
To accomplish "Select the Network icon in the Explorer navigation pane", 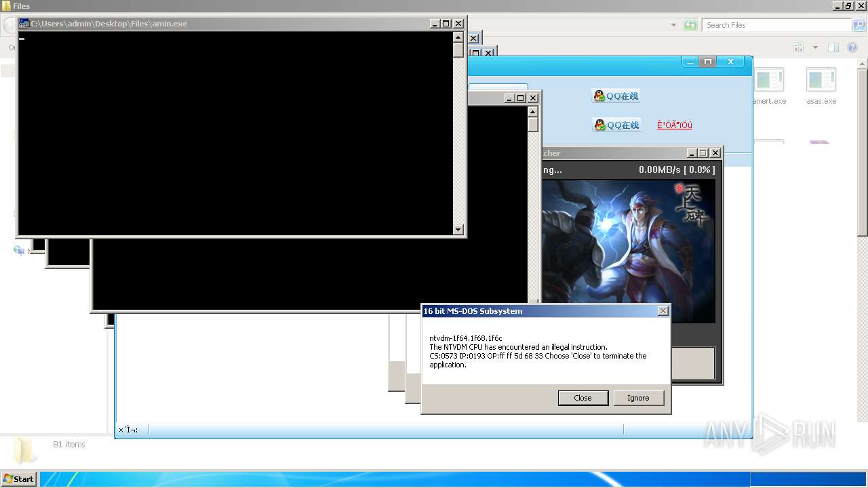I will pyautogui.click(x=19, y=251).
